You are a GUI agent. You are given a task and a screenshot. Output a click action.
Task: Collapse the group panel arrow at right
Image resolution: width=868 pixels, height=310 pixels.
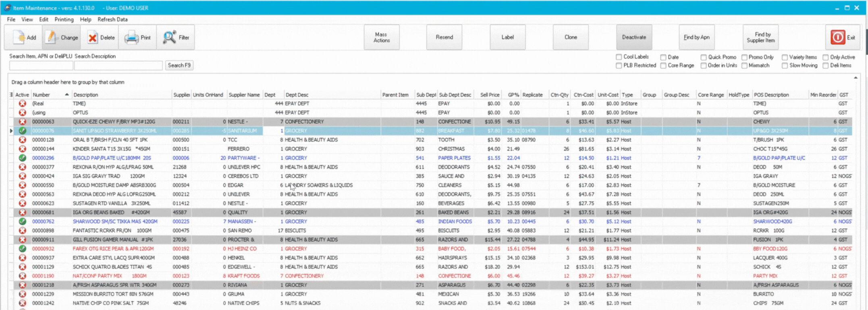point(856,77)
